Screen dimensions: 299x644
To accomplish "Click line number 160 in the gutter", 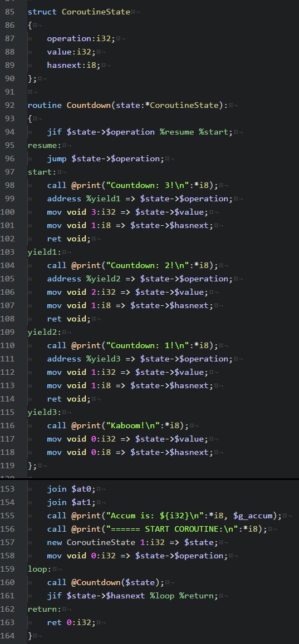I will [x=7, y=582].
